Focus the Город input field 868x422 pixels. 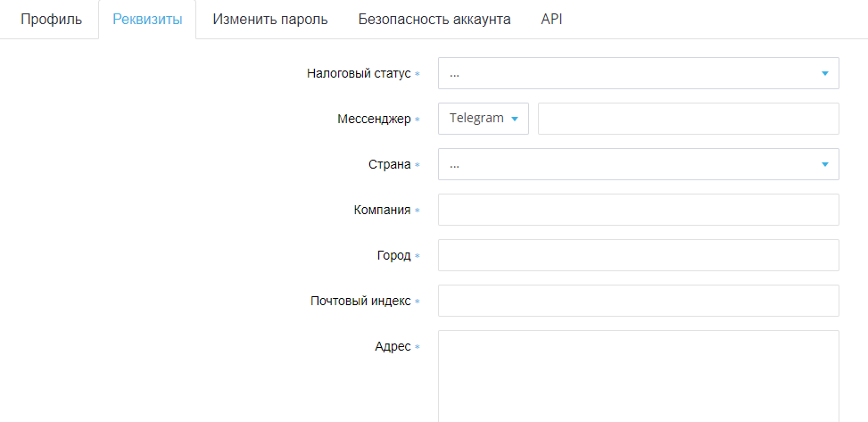638,255
